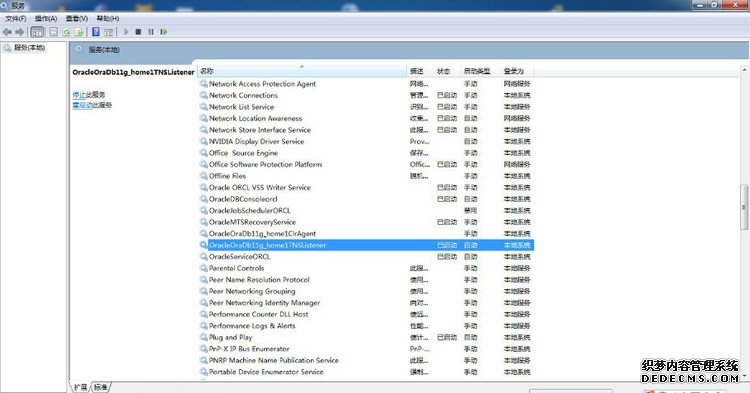Click the scrollbar up arrow of services list
The width and height of the screenshot is (750, 393).
pos(744,70)
